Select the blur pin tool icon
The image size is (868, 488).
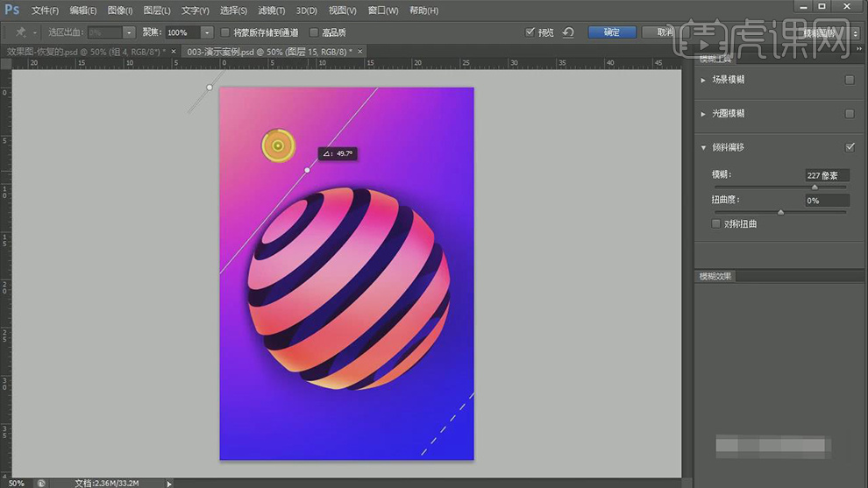click(19, 32)
